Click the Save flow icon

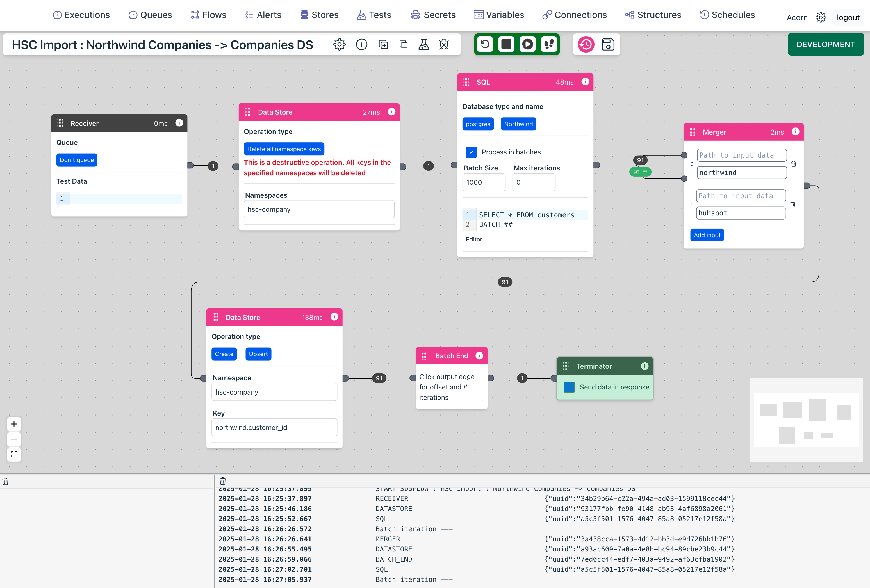[x=607, y=44]
